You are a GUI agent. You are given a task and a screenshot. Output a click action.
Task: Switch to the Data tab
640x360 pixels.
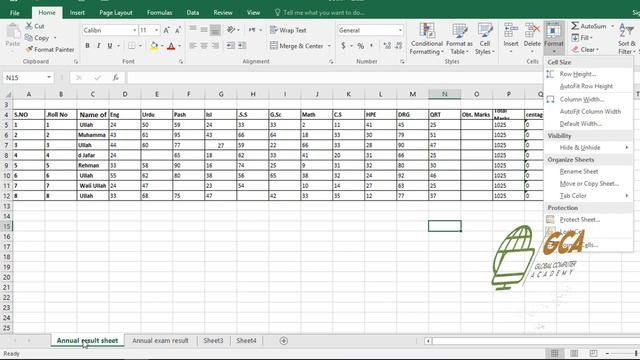coord(193,13)
